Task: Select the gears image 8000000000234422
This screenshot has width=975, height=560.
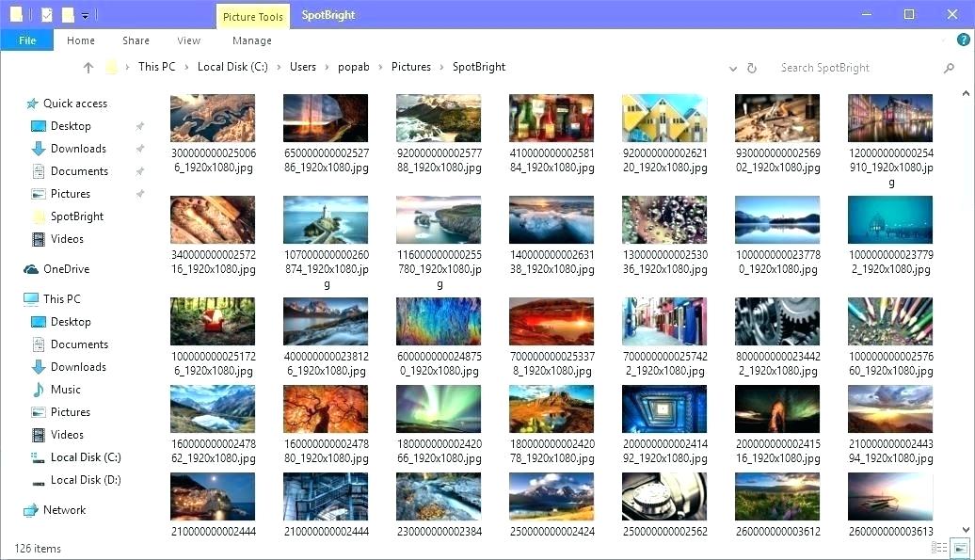Action: pyautogui.click(x=777, y=321)
